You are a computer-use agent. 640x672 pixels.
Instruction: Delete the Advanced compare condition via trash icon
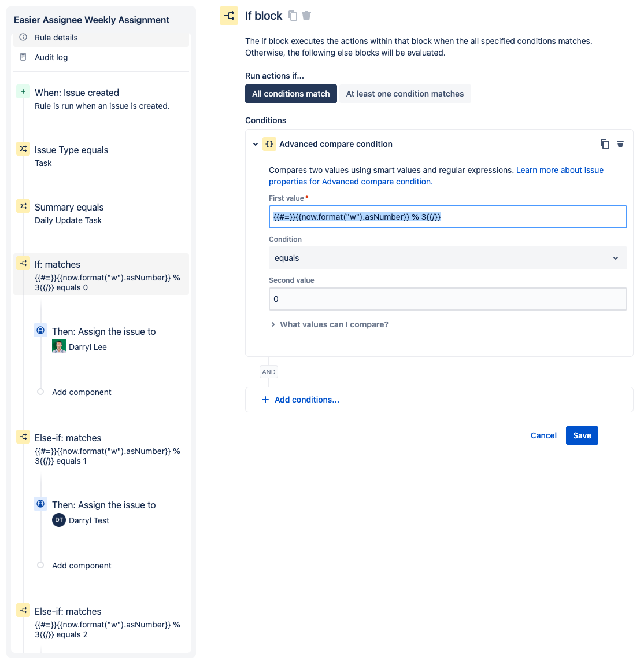click(620, 144)
